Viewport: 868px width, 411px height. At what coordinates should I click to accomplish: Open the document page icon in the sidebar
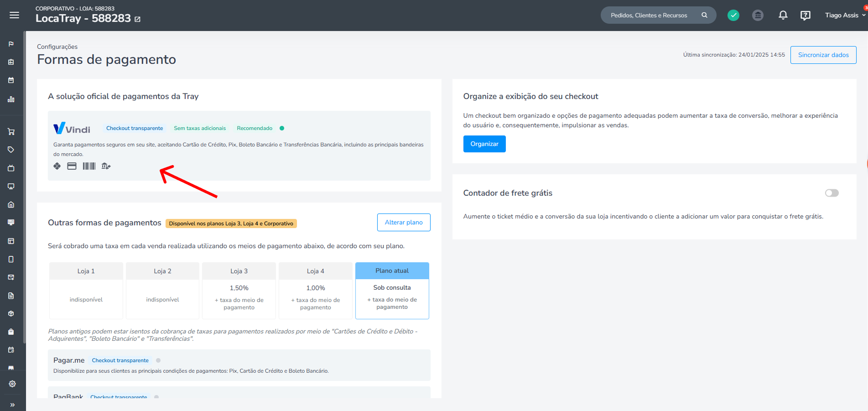pyautogui.click(x=11, y=296)
